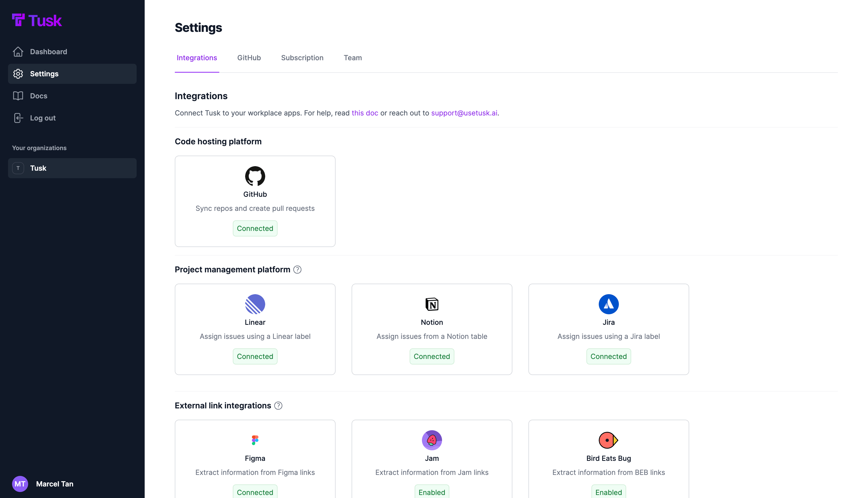868x498 pixels.
Task: Click the Bird Eats Bug logo
Action: coord(609,440)
